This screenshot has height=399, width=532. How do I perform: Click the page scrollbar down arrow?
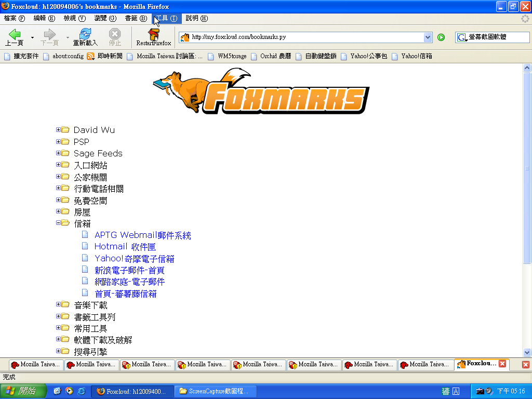pyautogui.click(x=527, y=353)
